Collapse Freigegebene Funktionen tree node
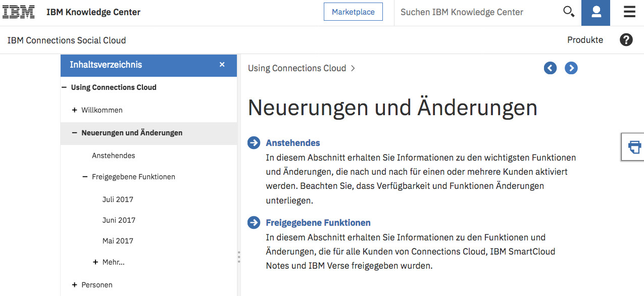This screenshot has width=644, height=296. pyautogui.click(x=85, y=177)
